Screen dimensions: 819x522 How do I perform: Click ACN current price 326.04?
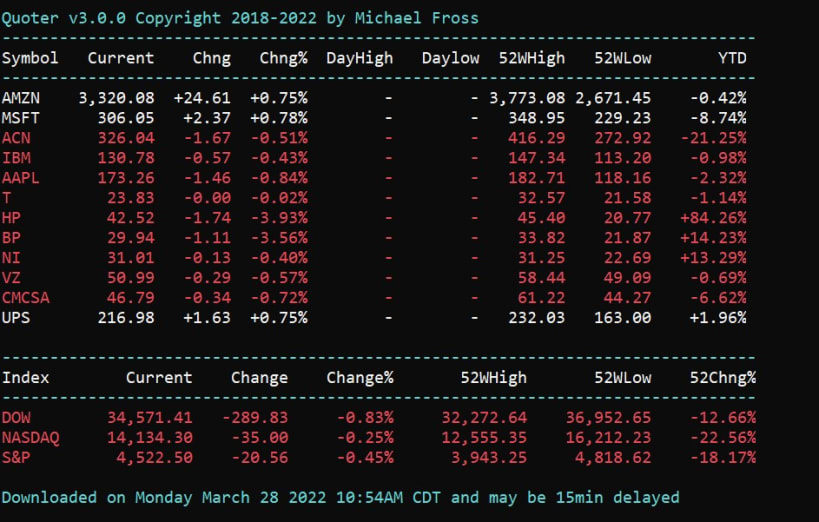pos(126,138)
